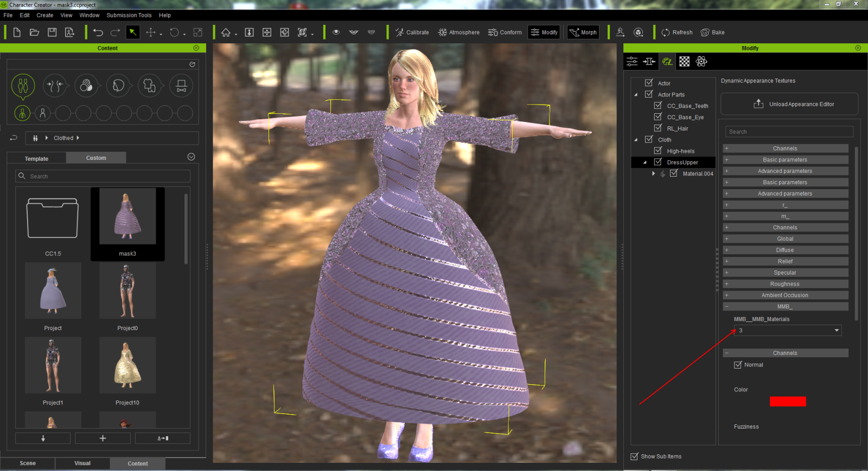This screenshot has width=868, height=471.
Task: Switch to the Visual tab
Action: click(x=82, y=463)
